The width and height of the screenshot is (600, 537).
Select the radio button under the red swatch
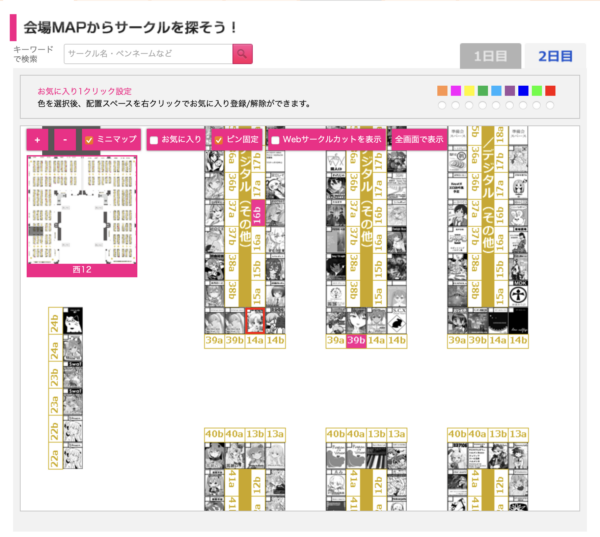coord(550,105)
